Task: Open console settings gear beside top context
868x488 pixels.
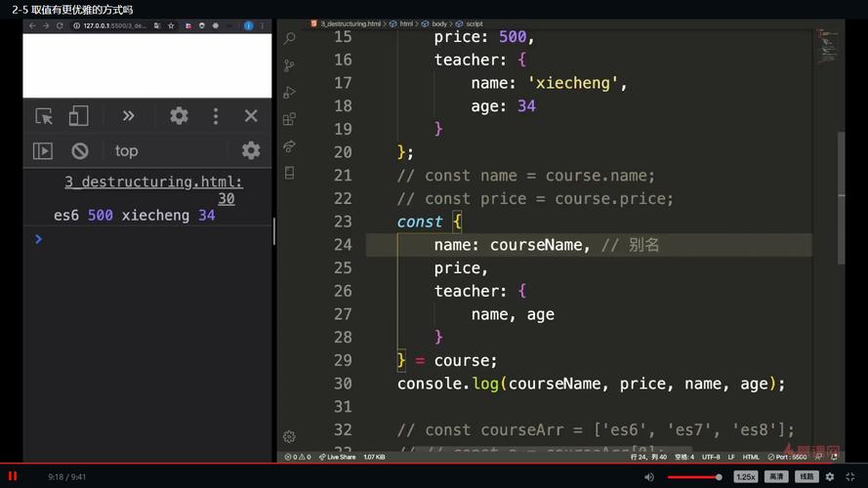Action: coord(251,150)
